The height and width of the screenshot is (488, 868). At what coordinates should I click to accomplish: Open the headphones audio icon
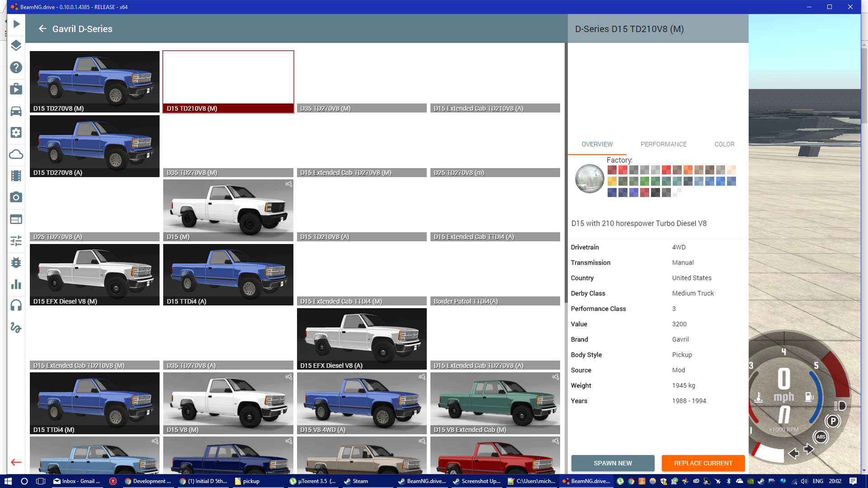16,305
